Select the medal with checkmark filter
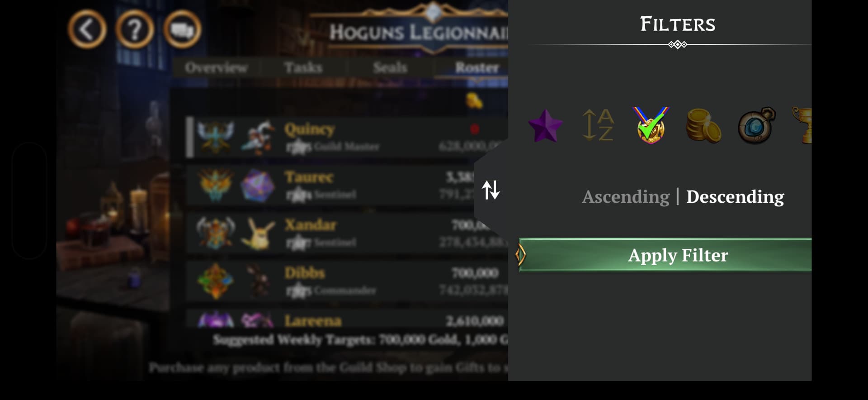Screen dimensions: 868x400 point(651,125)
